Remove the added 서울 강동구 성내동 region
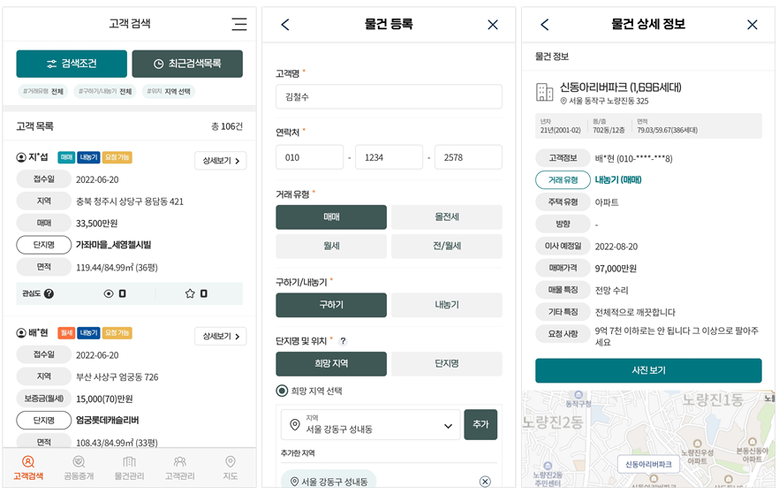This screenshot has height=494, width=779. 485,481
